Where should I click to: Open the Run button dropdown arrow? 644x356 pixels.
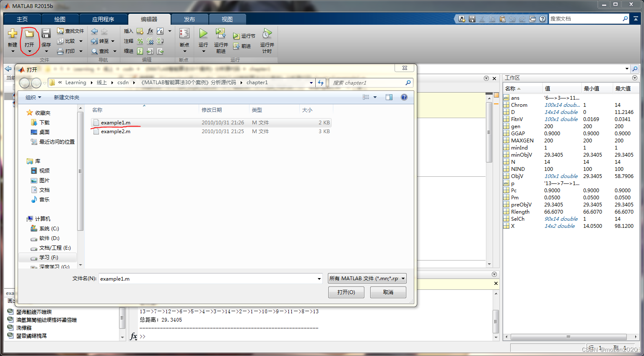click(203, 51)
